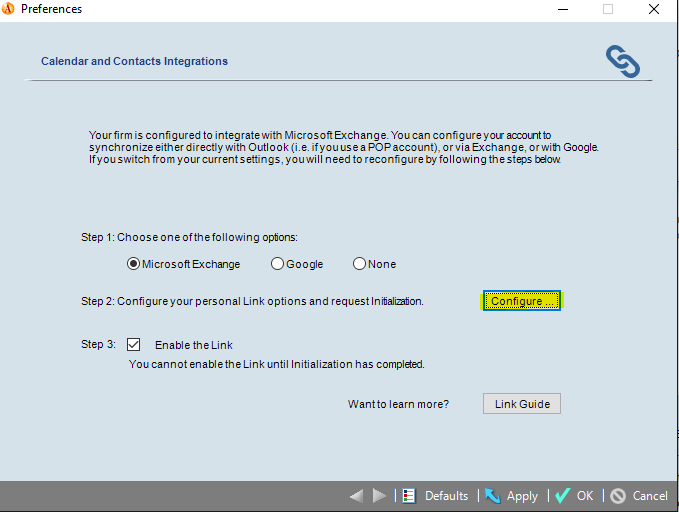Go to next preferences page arrow
The image size is (679, 512).
point(379,496)
